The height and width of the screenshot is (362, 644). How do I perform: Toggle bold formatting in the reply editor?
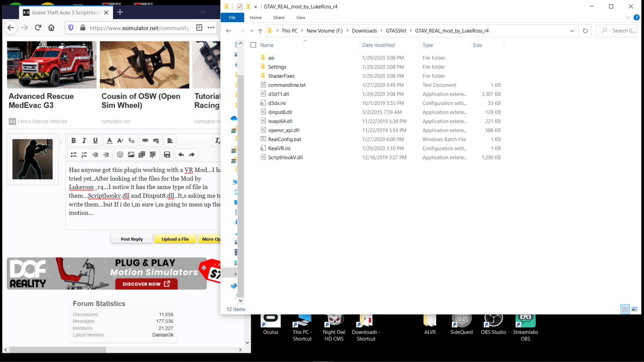click(x=73, y=140)
